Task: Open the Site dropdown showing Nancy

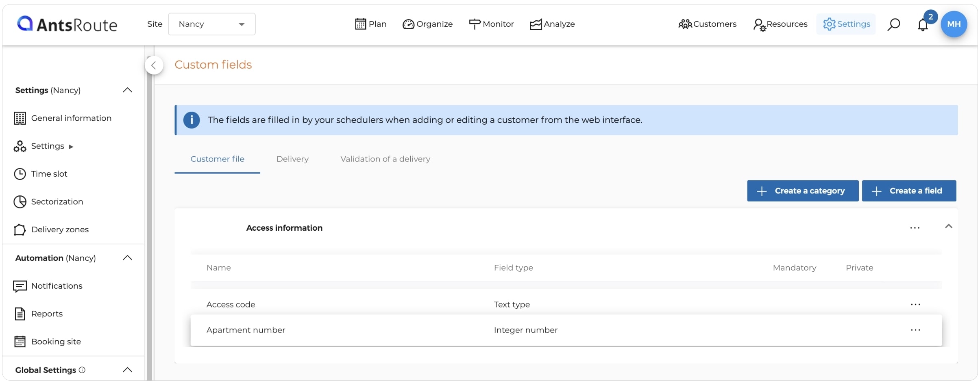Action: [211, 24]
